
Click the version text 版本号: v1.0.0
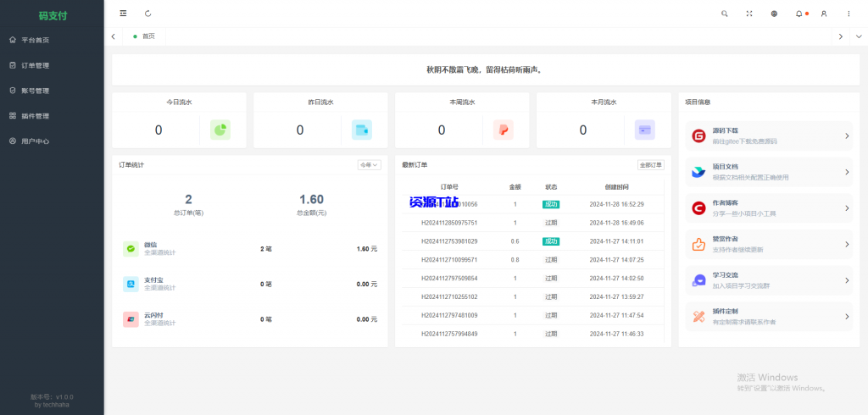coord(52,396)
